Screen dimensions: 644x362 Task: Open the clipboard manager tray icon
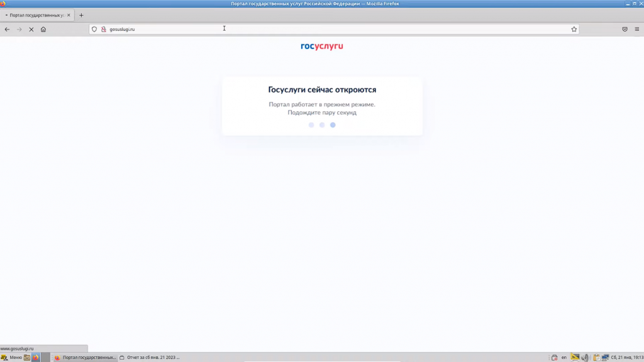(596, 358)
